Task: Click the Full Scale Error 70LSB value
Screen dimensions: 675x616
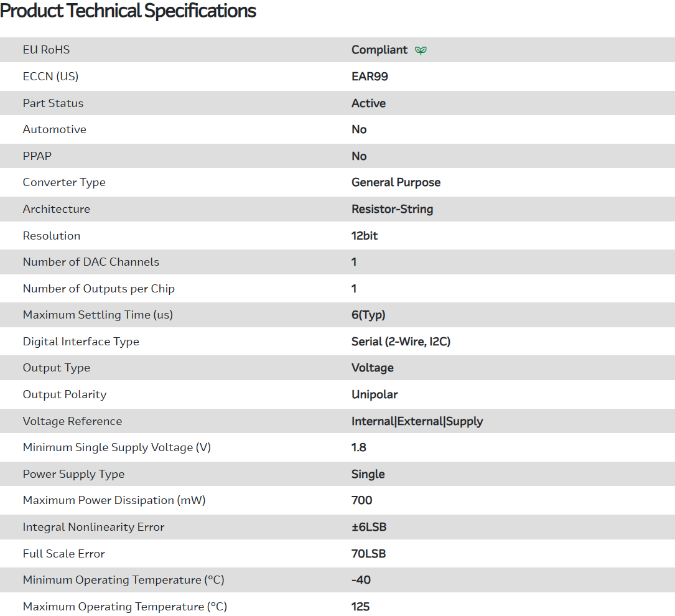Action: (368, 554)
